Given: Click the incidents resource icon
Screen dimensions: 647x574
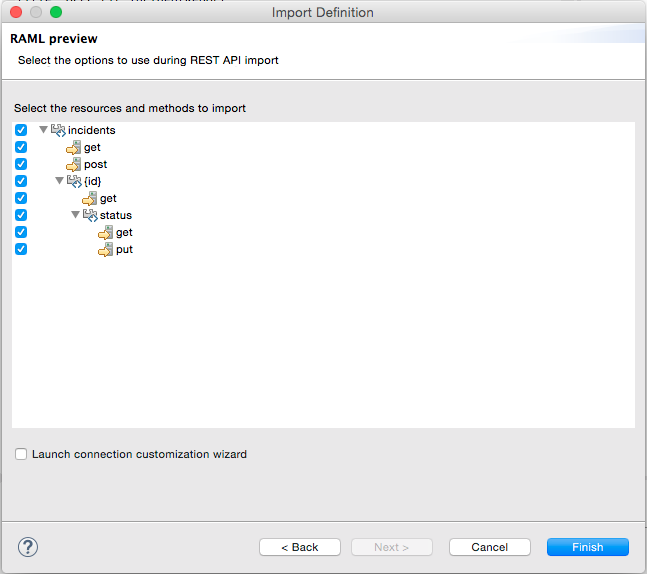Looking at the screenshot, I should click(x=58, y=130).
